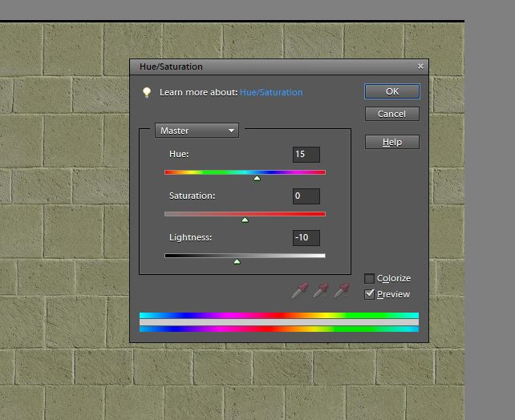Disable the Preview checkbox

(x=369, y=294)
